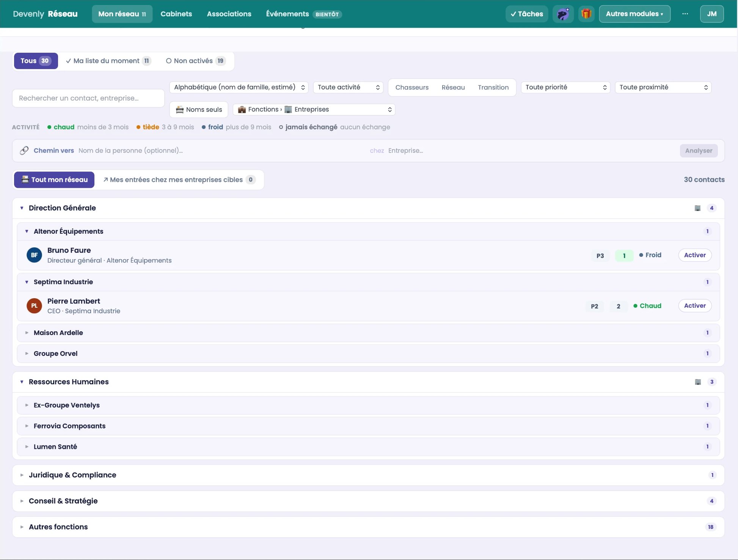
Task: Click Activer for Bruno Faure
Action: tap(695, 255)
